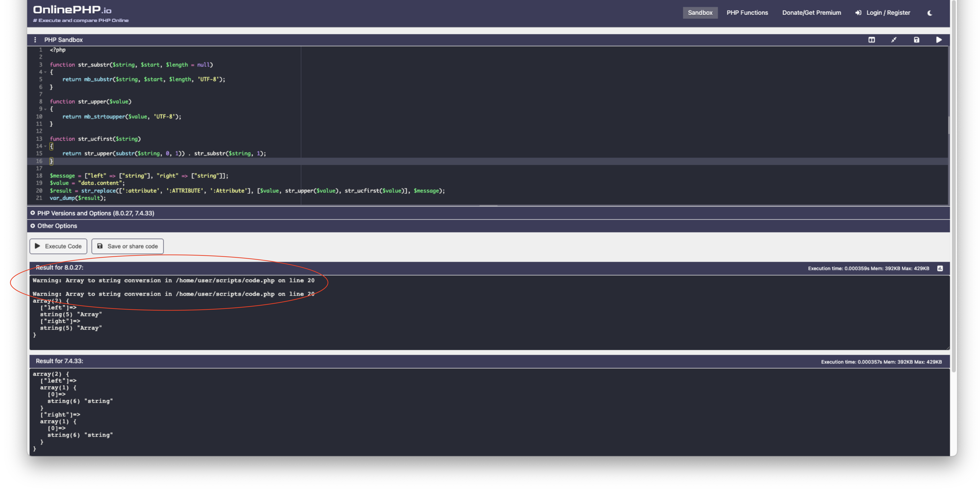Click disk icon inside Save or share button
Screen dimensions: 980x492
click(100, 246)
